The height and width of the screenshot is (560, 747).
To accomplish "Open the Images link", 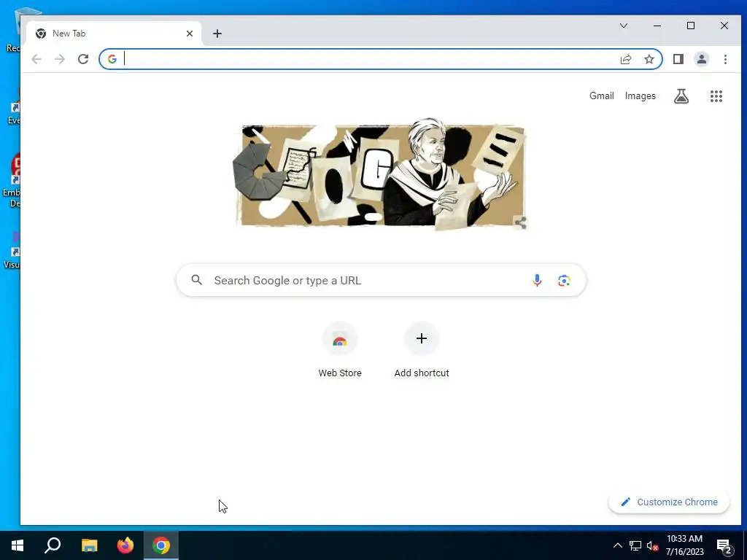I will click(x=640, y=96).
